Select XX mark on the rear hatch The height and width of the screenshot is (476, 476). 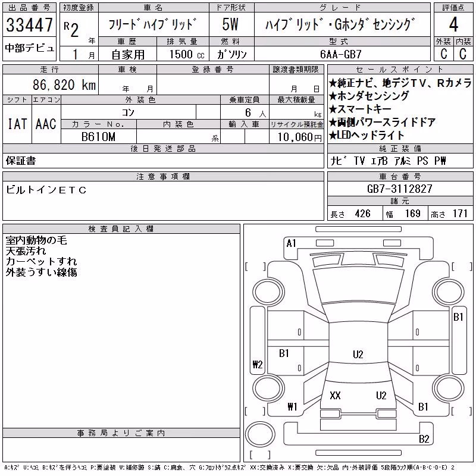335,396
